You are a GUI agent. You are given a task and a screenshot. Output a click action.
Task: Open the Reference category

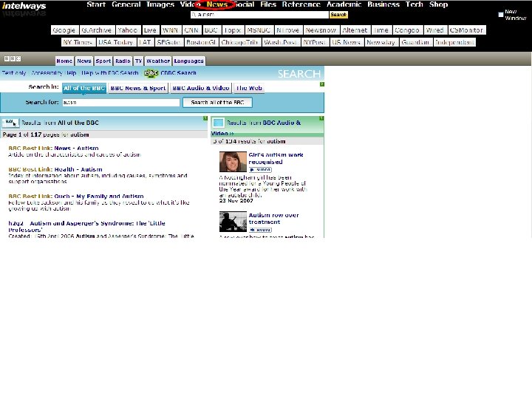tap(301, 4)
